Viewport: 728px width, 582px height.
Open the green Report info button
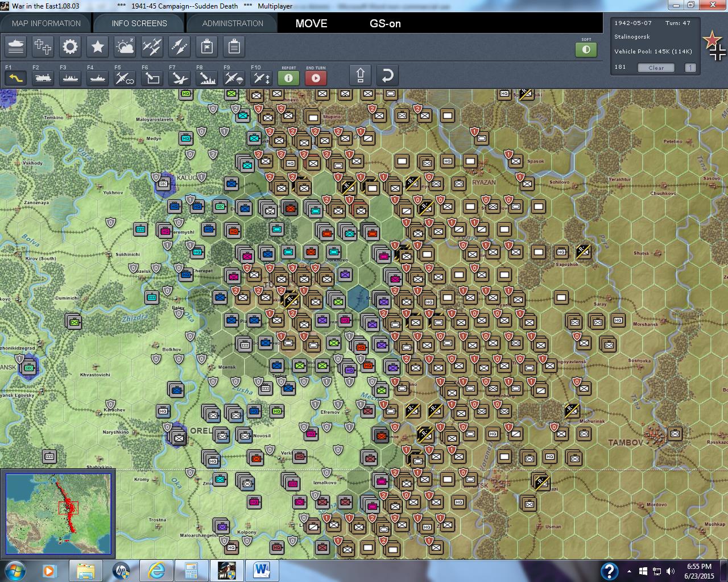tap(288, 78)
